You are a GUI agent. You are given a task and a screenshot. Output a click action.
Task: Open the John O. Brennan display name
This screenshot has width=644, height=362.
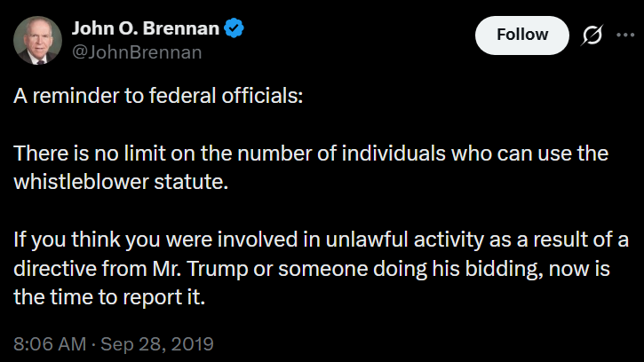[144, 29]
